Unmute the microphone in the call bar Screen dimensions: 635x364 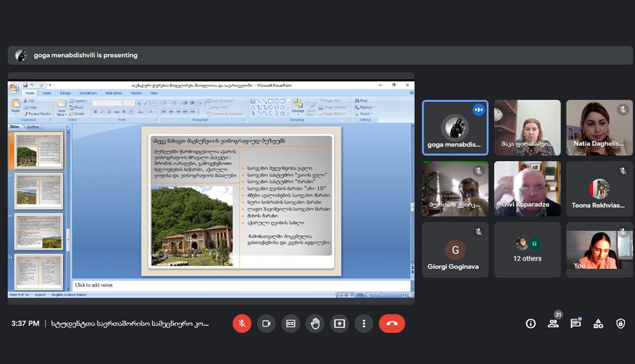(241, 323)
